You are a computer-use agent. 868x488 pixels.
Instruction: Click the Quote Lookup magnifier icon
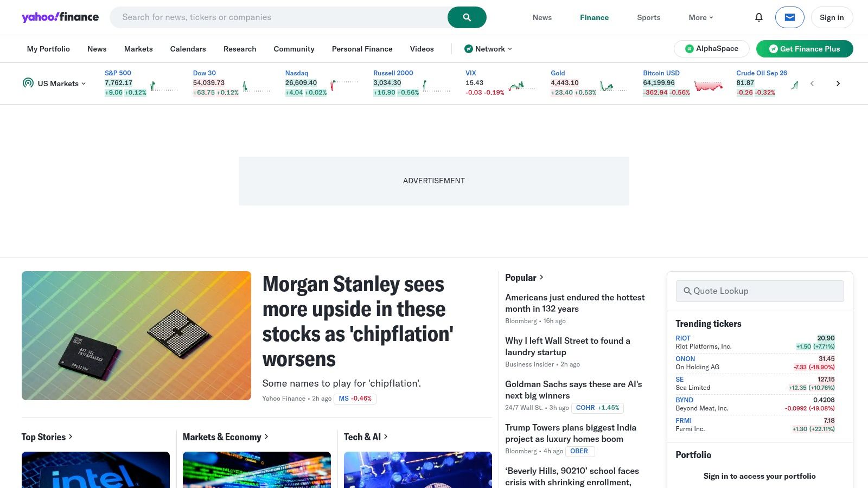tap(687, 291)
